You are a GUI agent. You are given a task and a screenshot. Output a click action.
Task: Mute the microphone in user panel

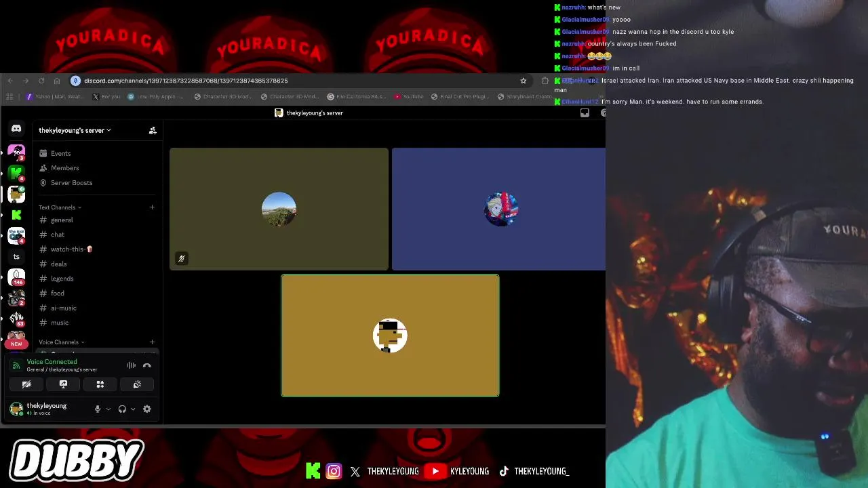(x=98, y=409)
